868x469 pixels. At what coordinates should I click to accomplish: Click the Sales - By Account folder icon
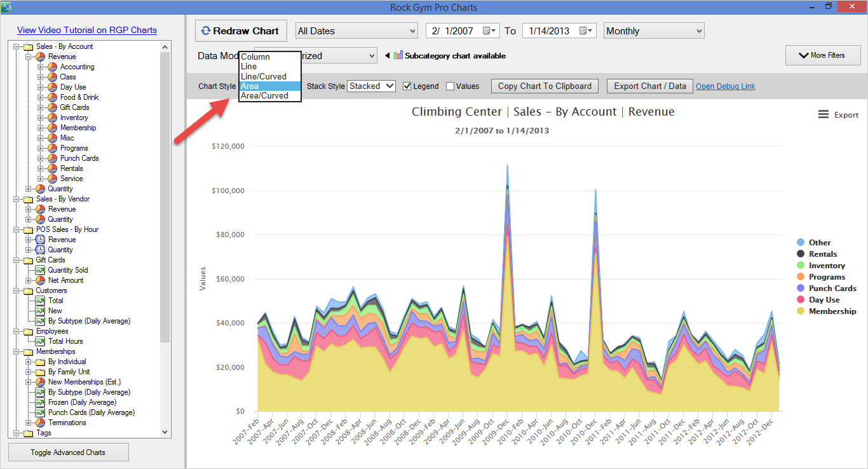coord(28,46)
